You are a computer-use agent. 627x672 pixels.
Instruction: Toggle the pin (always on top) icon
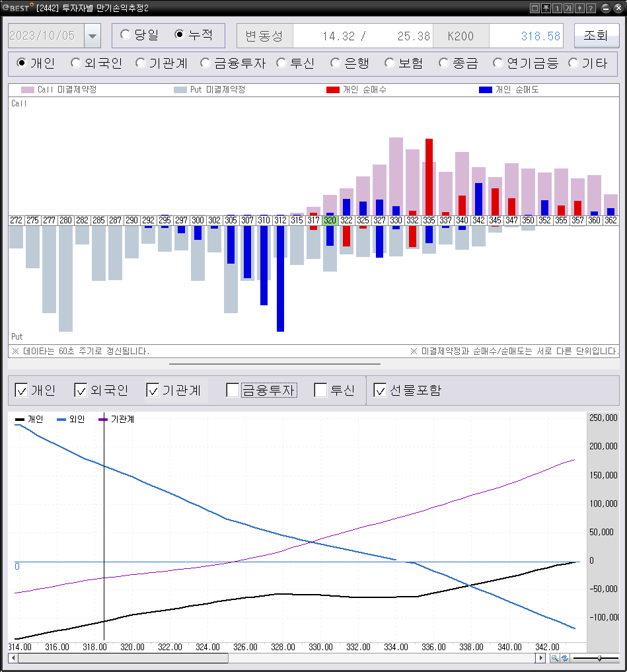(x=546, y=8)
